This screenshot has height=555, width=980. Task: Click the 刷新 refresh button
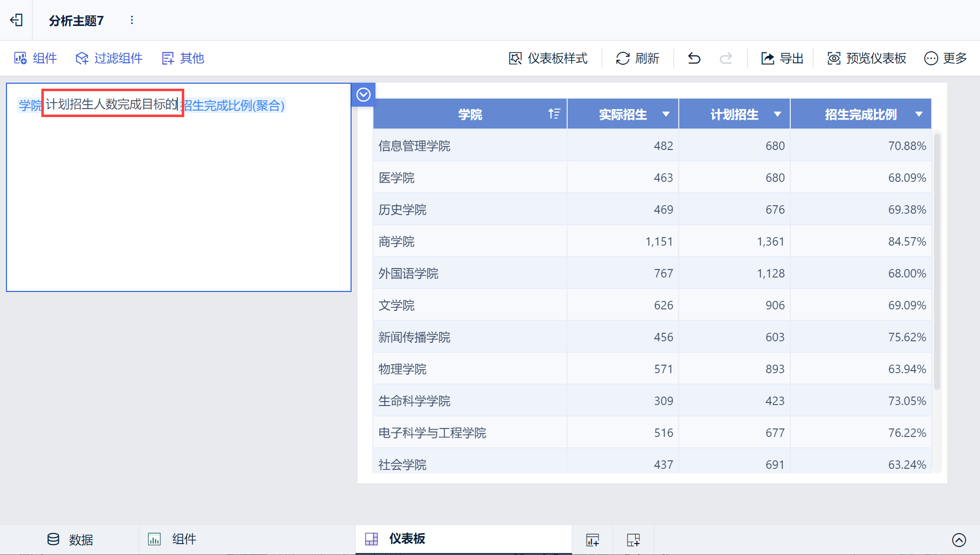[x=637, y=58]
